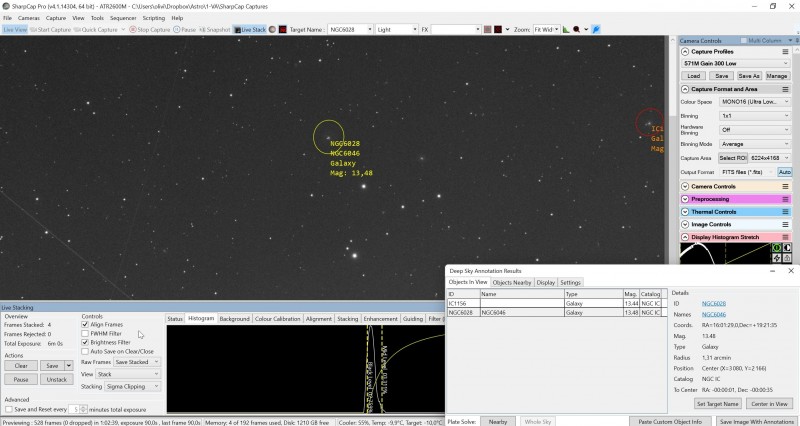Click the Live View toolbar button
The height and width of the screenshot is (426, 800).
15,30
